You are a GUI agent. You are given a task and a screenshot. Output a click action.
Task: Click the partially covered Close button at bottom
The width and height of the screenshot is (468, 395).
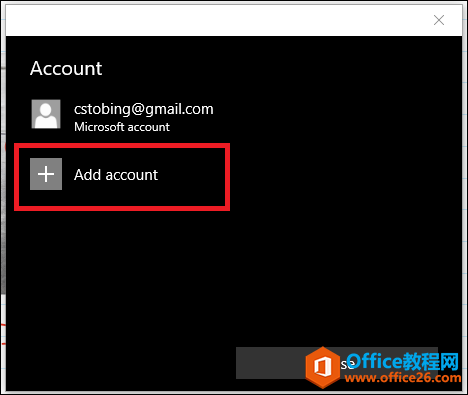[337, 363]
